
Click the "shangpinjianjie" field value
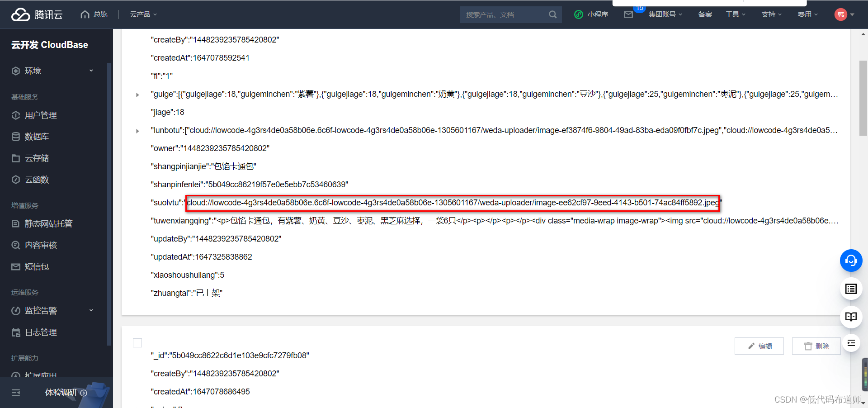235,166
